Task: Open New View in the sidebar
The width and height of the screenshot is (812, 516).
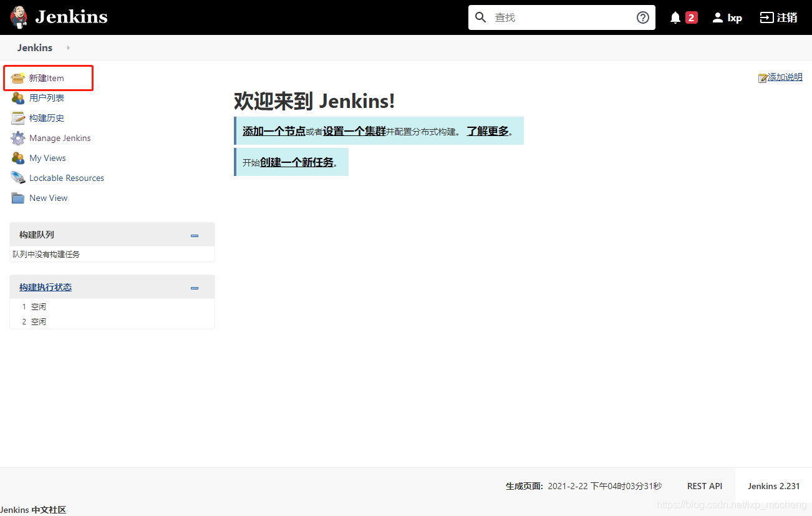Action: tap(49, 198)
